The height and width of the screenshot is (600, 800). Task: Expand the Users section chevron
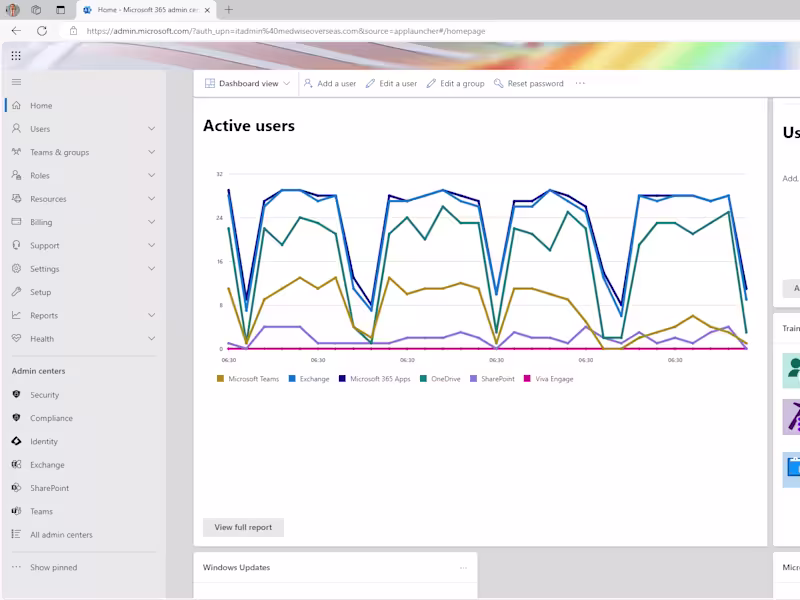point(152,129)
